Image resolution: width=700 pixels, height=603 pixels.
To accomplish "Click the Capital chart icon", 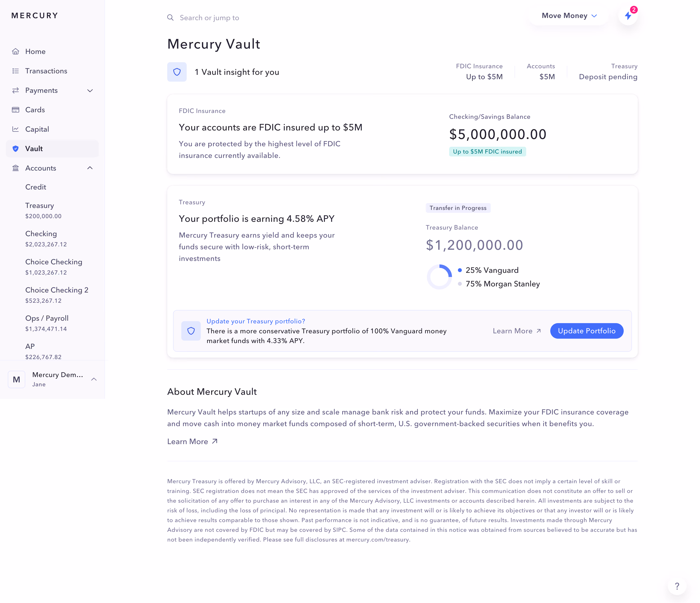I will [16, 129].
